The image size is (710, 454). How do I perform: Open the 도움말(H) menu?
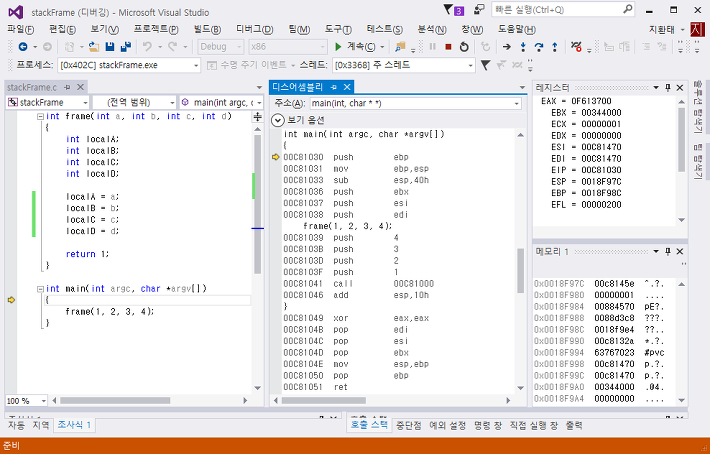click(x=517, y=29)
